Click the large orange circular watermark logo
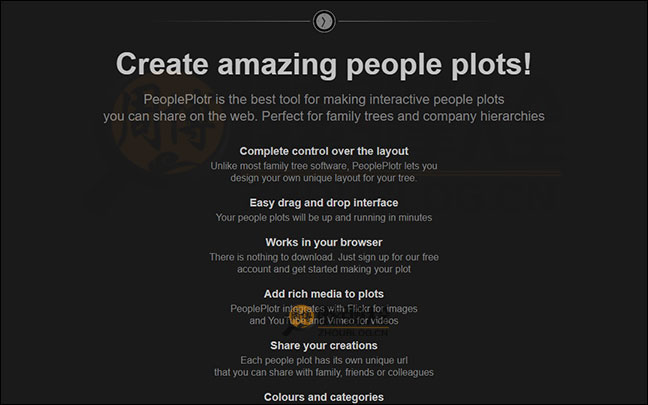 (x=169, y=124)
